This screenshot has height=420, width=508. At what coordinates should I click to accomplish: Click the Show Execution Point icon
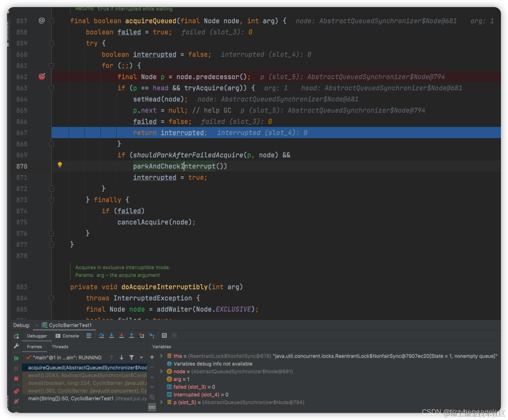coord(89,336)
